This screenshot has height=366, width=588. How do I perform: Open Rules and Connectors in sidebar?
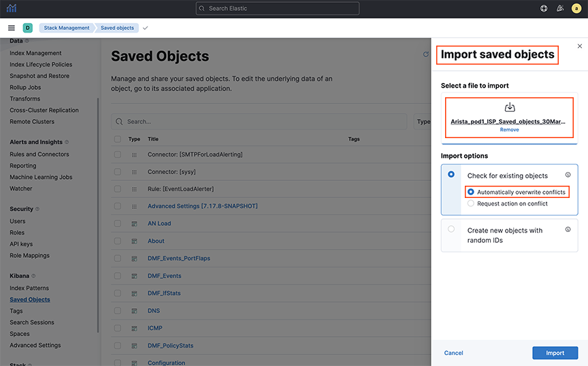(x=39, y=154)
